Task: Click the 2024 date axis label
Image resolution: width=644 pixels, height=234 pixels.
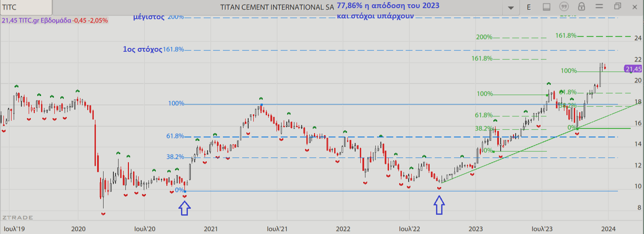Action: click(x=608, y=228)
